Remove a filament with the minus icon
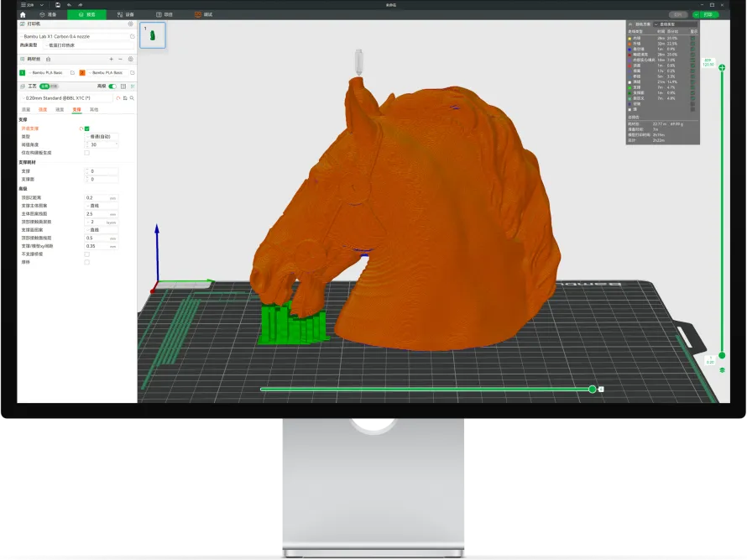747x560 pixels. click(x=121, y=59)
